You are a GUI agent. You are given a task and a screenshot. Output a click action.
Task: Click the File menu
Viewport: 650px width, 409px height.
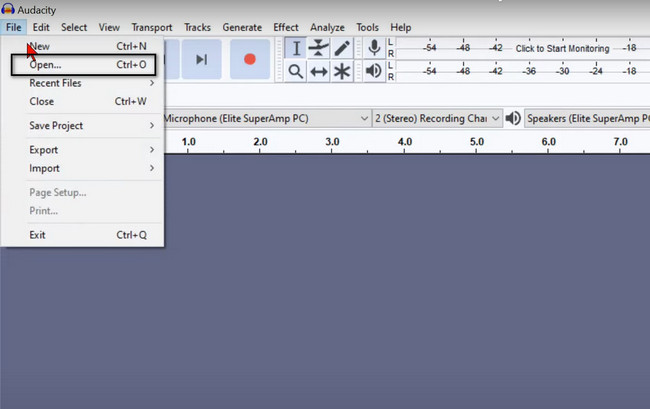[x=14, y=27]
